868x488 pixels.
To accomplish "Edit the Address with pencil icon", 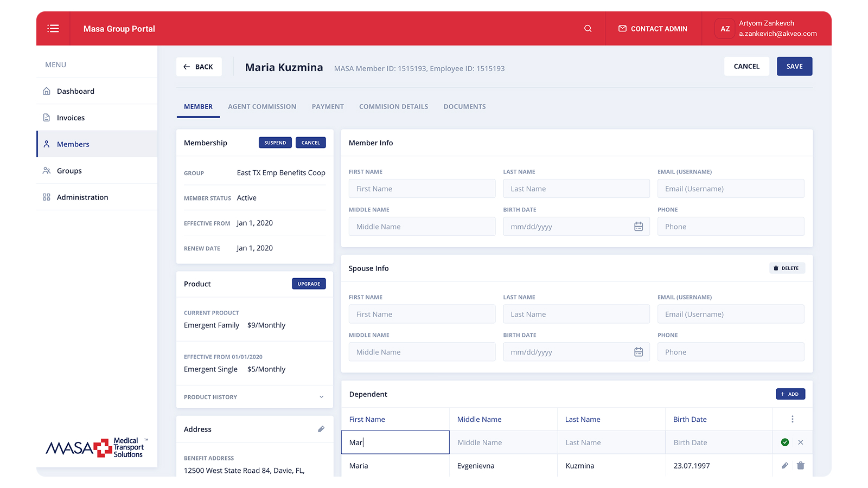I will pos(321,429).
